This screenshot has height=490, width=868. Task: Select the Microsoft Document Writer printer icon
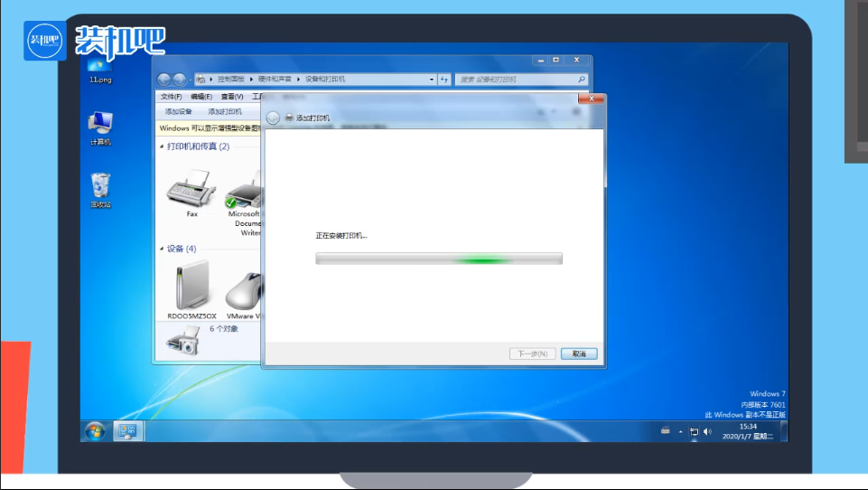coord(244,192)
